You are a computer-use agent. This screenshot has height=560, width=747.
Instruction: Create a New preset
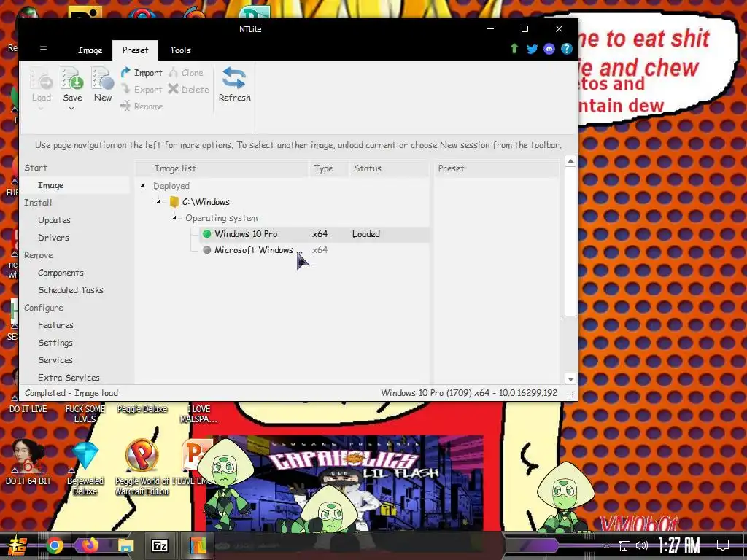pyautogui.click(x=102, y=85)
